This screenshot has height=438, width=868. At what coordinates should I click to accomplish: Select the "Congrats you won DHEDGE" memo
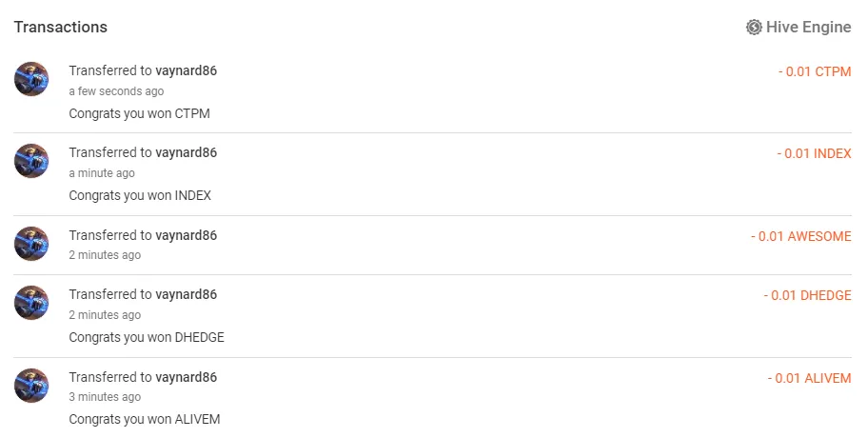(147, 337)
